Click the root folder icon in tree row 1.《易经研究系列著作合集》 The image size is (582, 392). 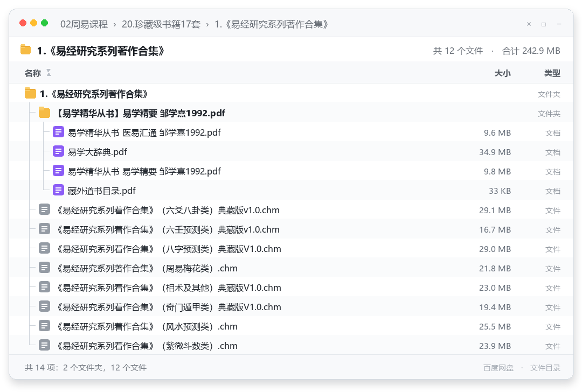point(30,93)
